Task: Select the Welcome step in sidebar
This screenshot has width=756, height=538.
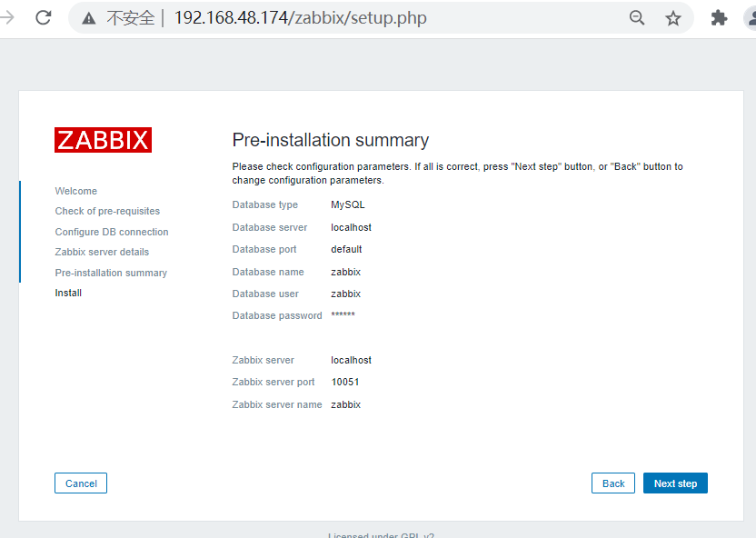Action: click(76, 191)
